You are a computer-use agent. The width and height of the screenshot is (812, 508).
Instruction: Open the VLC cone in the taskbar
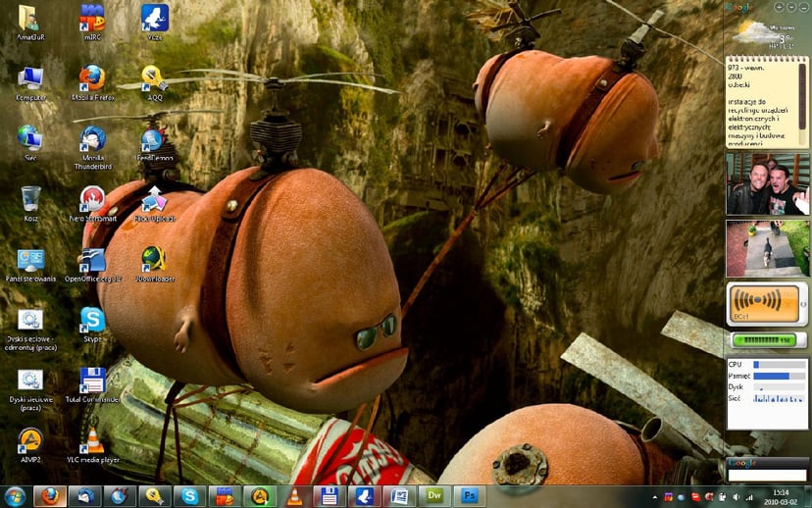(294, 496)
